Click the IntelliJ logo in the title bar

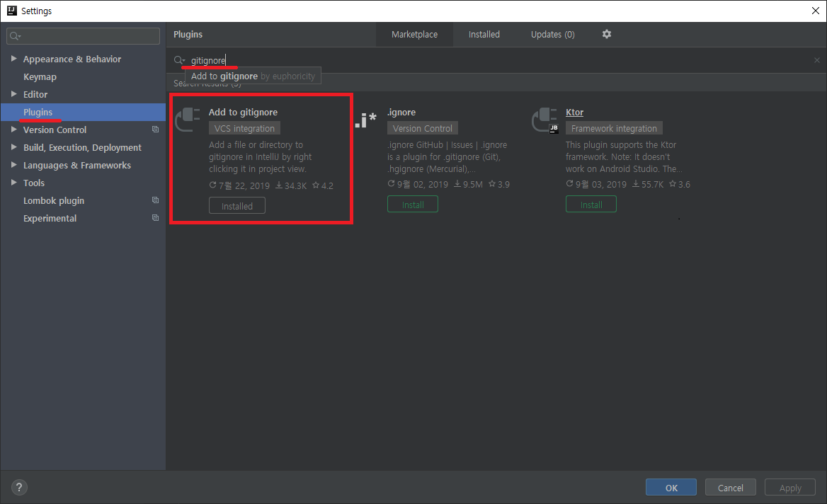pos(11,11)
